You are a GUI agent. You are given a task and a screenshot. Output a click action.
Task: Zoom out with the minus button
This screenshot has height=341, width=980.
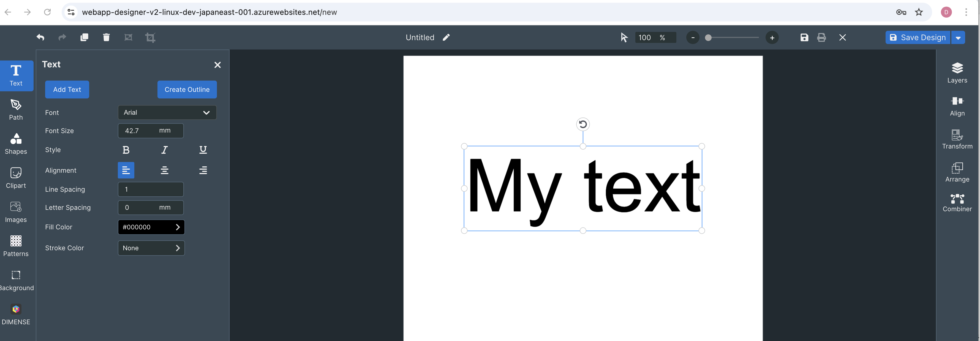coord(693,38)
